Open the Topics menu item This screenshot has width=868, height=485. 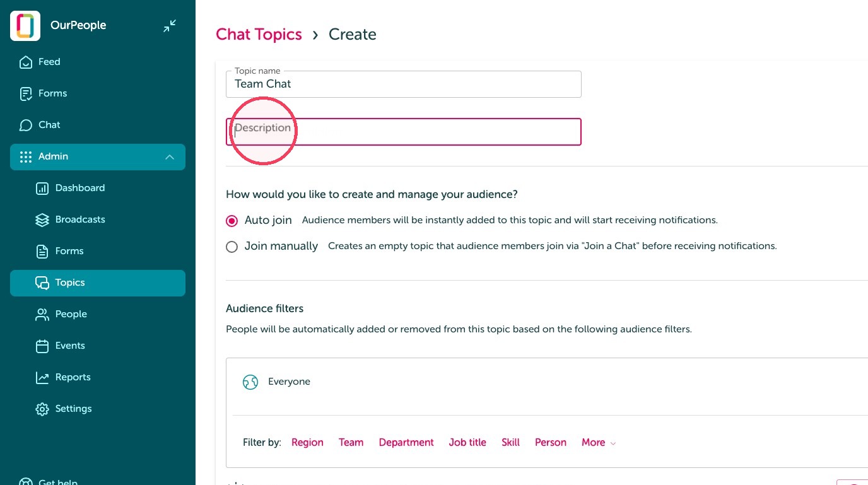(x=98, y=283)
